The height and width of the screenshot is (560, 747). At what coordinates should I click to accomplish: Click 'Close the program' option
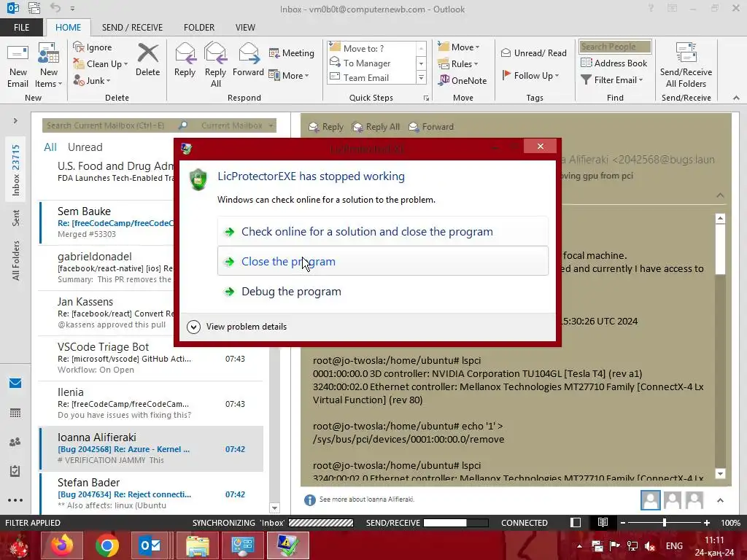[x=383, y=261]
